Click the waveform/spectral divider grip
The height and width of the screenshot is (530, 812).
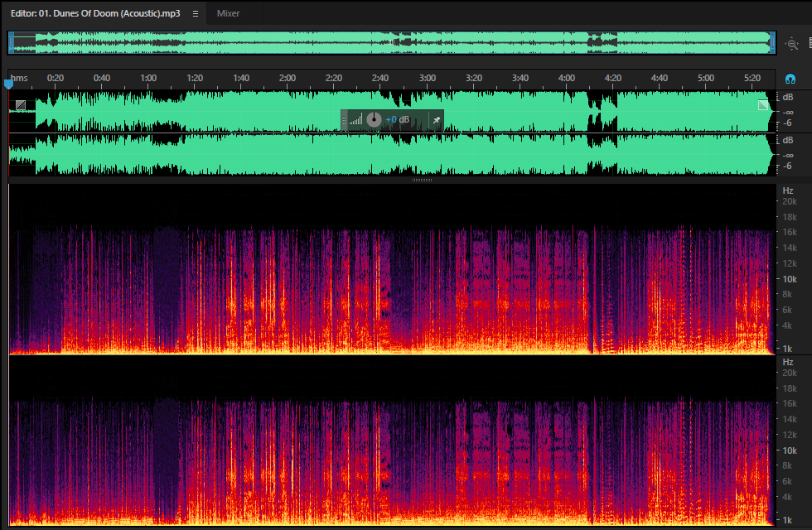(x=422, y=181)
